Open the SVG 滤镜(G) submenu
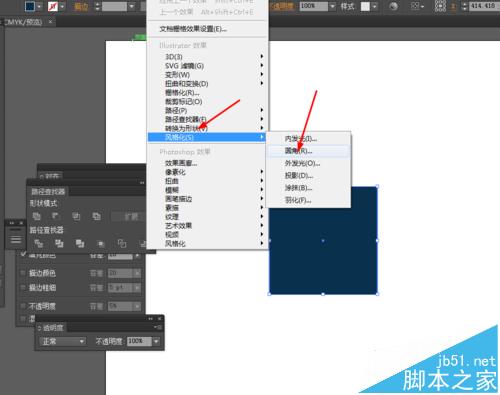Screen dimensions: 500x395 pos(207,66)
